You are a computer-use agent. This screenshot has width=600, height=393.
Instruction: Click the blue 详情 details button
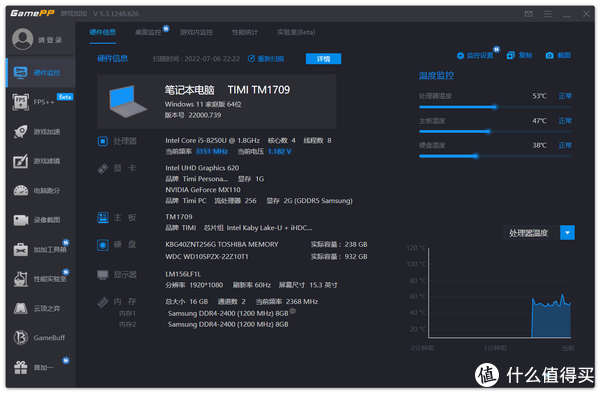coord(323,59)
